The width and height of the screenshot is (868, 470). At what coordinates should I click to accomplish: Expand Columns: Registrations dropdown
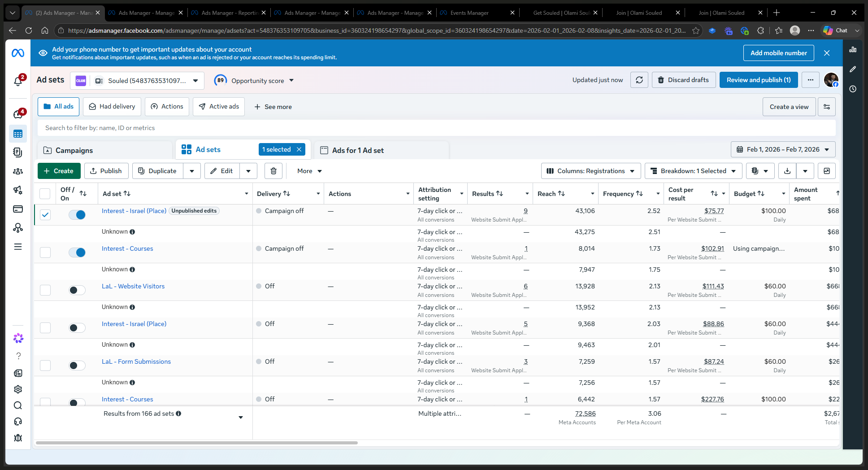(590, 171)
